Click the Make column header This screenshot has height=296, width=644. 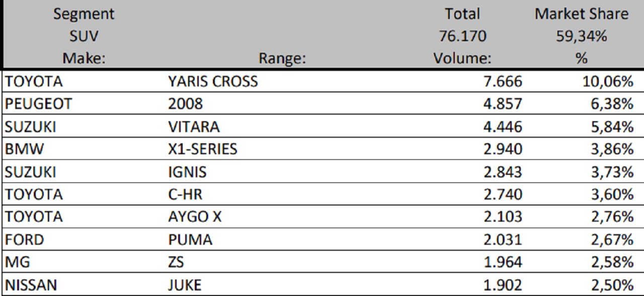coord(84,58)
